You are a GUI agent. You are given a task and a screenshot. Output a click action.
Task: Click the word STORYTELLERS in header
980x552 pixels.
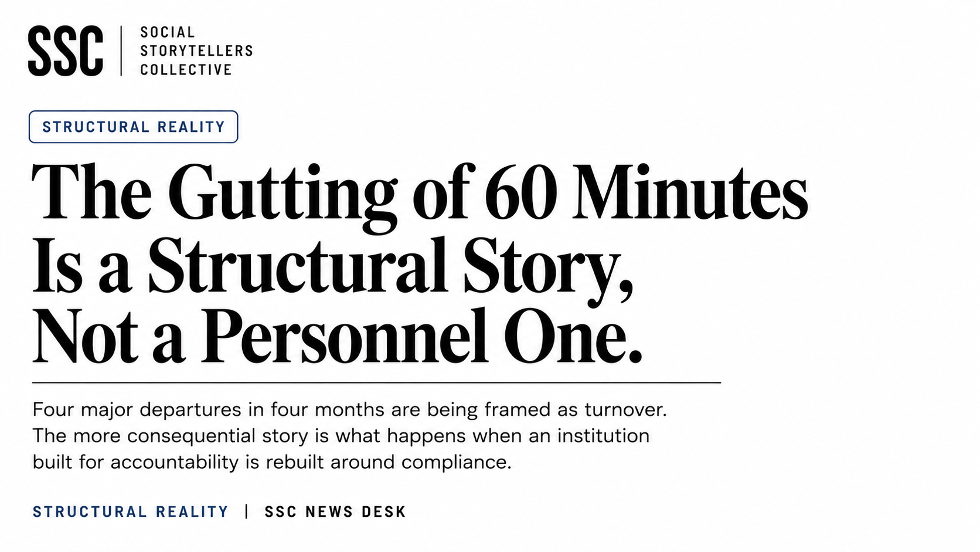[x=196, y=51]
